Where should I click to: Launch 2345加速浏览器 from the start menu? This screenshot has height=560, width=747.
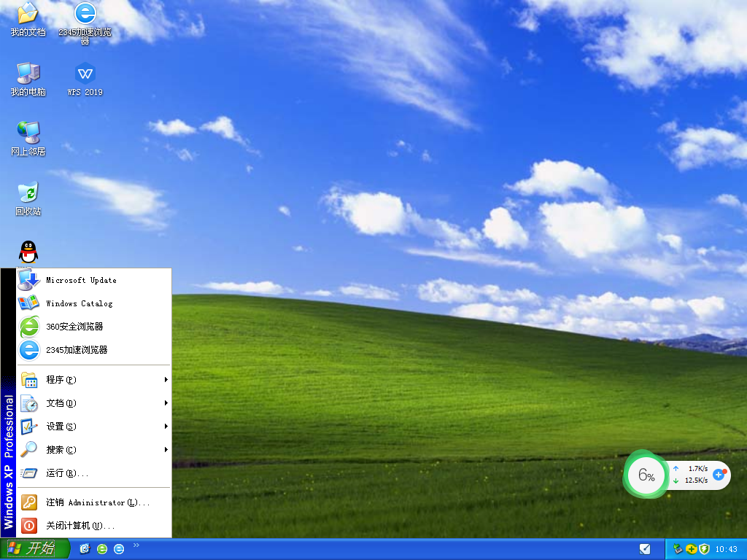[94, 350]
